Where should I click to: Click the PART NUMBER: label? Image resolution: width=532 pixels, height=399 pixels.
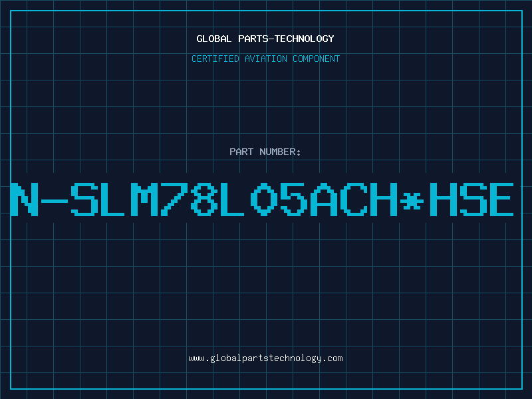coord(265,152)
